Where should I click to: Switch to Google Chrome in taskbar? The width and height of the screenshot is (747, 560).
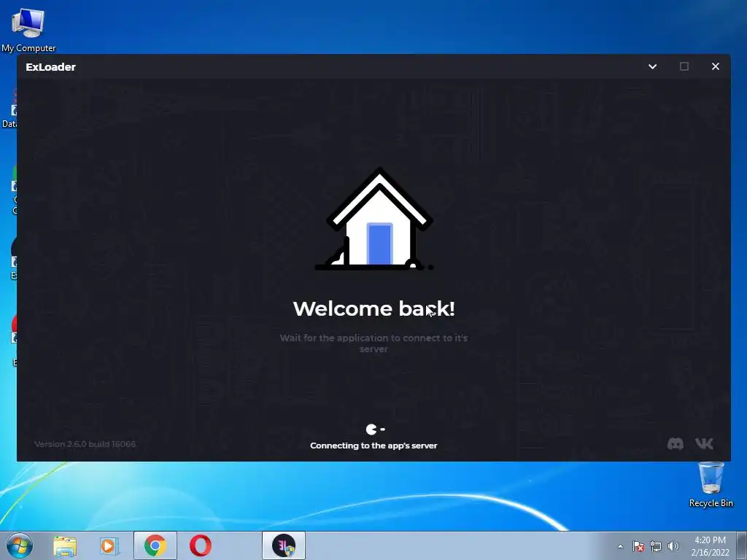[155, 545]
